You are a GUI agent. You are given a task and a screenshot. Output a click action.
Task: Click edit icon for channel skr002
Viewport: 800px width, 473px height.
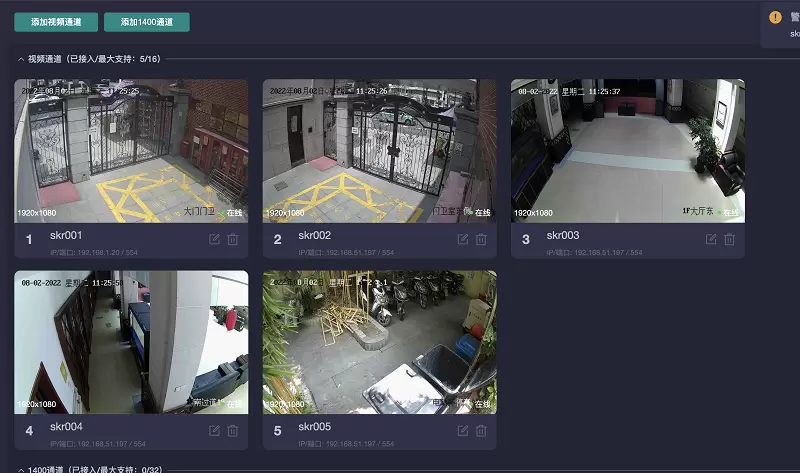pos(462,239)
